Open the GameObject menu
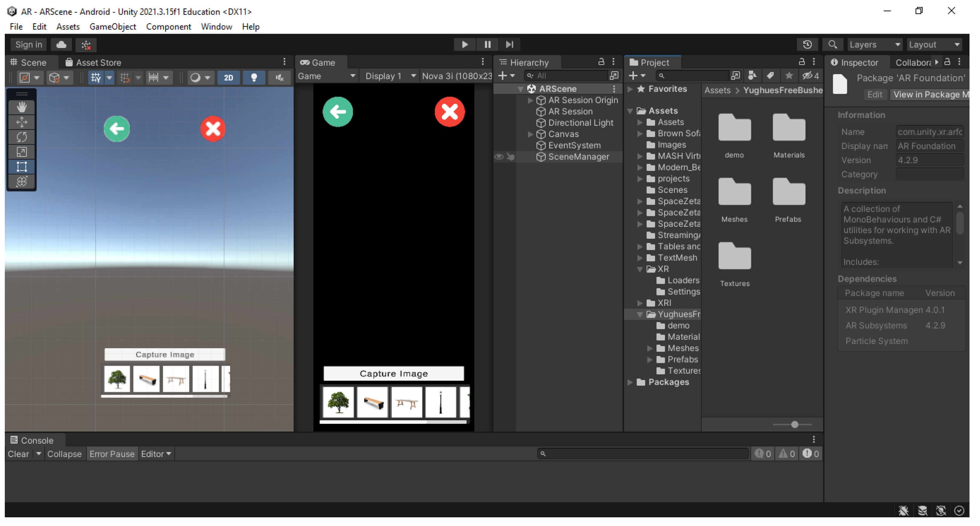 click(x=113, y=27)
